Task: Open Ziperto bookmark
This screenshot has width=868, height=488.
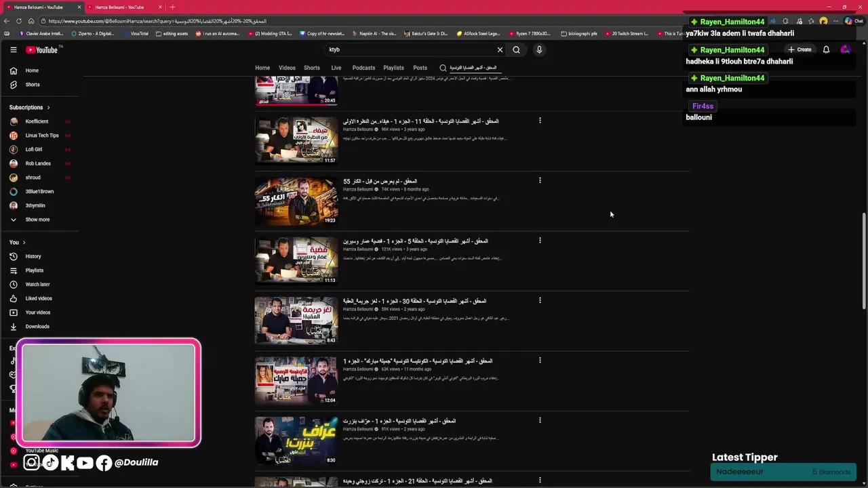Action: click(x=92, y=33)
